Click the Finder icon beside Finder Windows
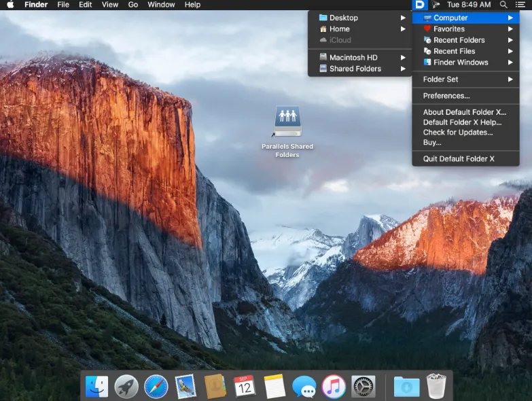The height and width of the screenshot is (401, 532). point(427,63)
